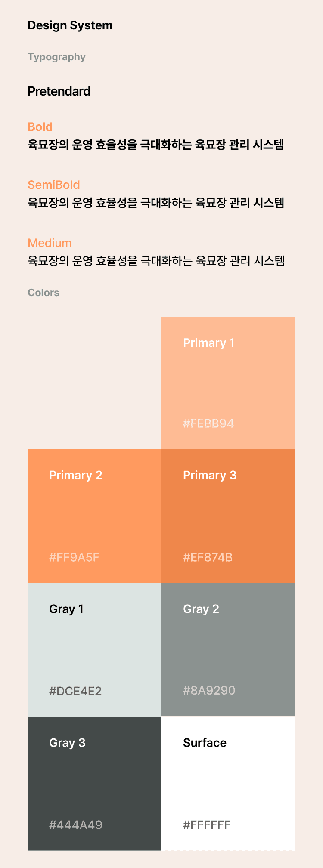Click the Design System title
The image size is (323, 868).
coord(70,25)
